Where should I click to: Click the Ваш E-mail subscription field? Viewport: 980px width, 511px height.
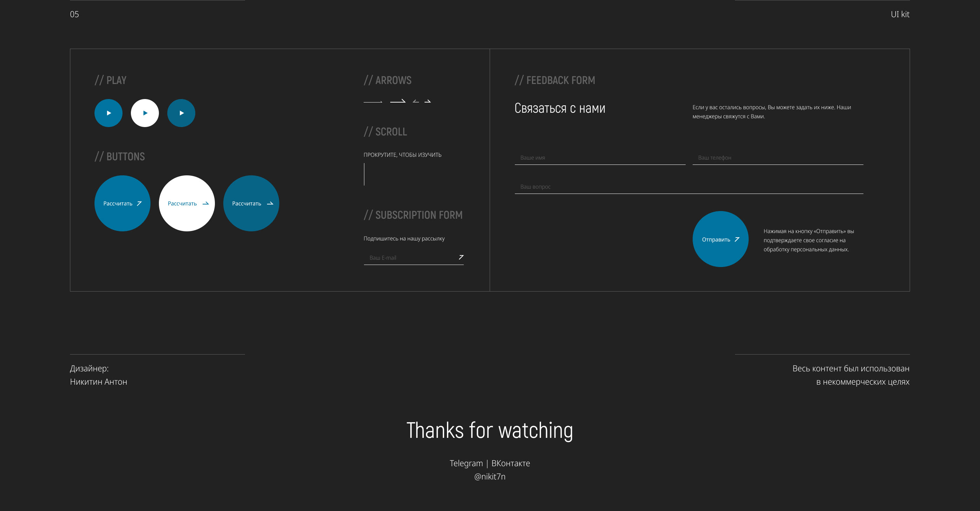pos(409,258)
